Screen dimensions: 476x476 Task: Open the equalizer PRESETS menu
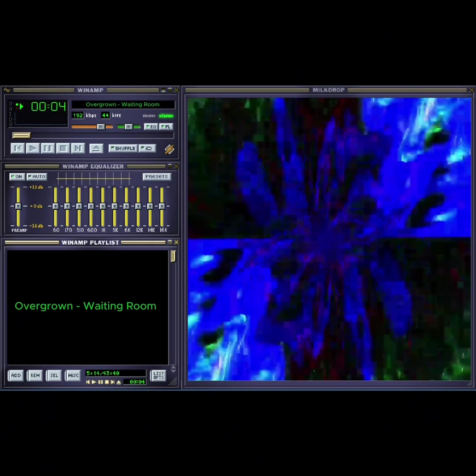156,177
